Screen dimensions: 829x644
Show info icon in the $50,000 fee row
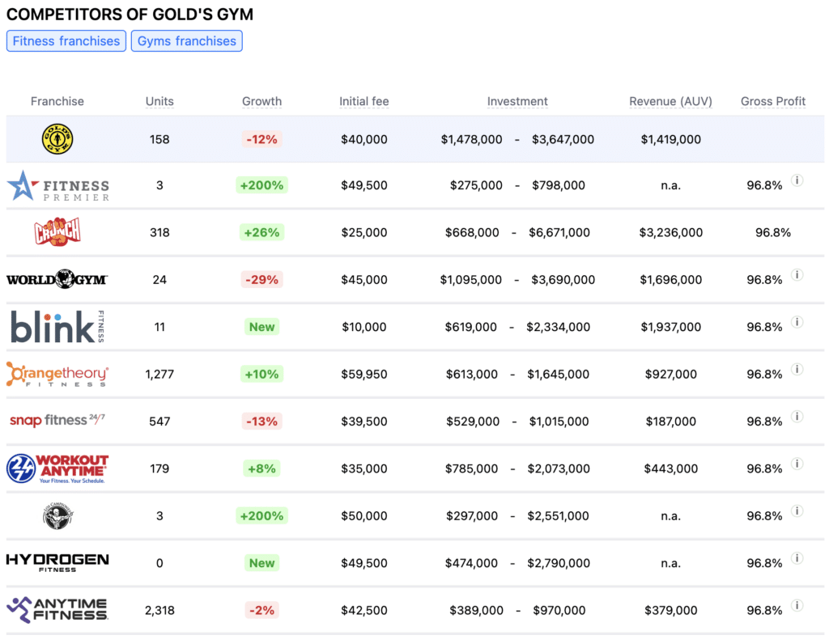pyautogui.click(x=797, y=511)
